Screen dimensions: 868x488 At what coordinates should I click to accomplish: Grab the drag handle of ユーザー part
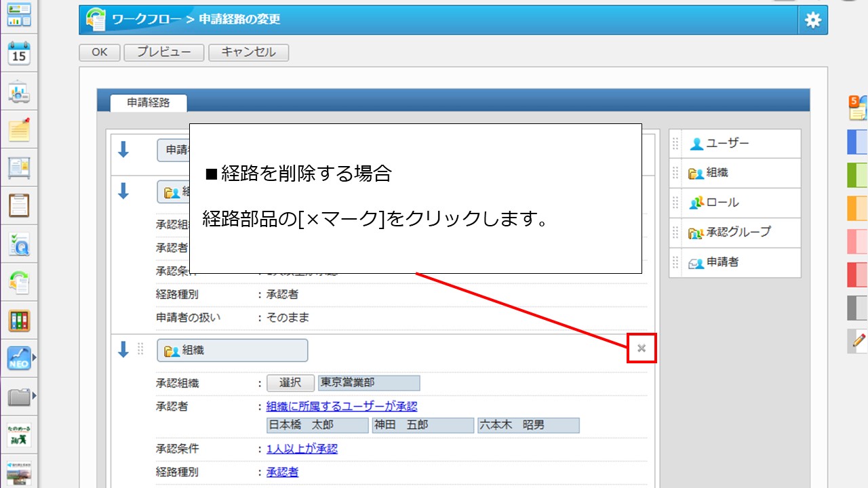click(x=675, y=144)
